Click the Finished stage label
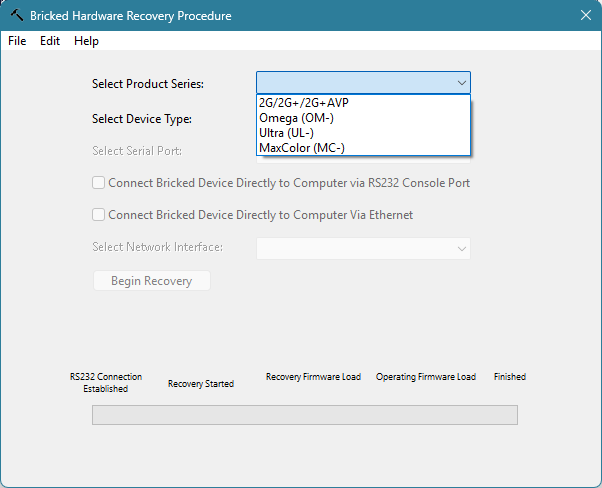The width and height of the screenshot is (602, 488). [x=509, y=377]
